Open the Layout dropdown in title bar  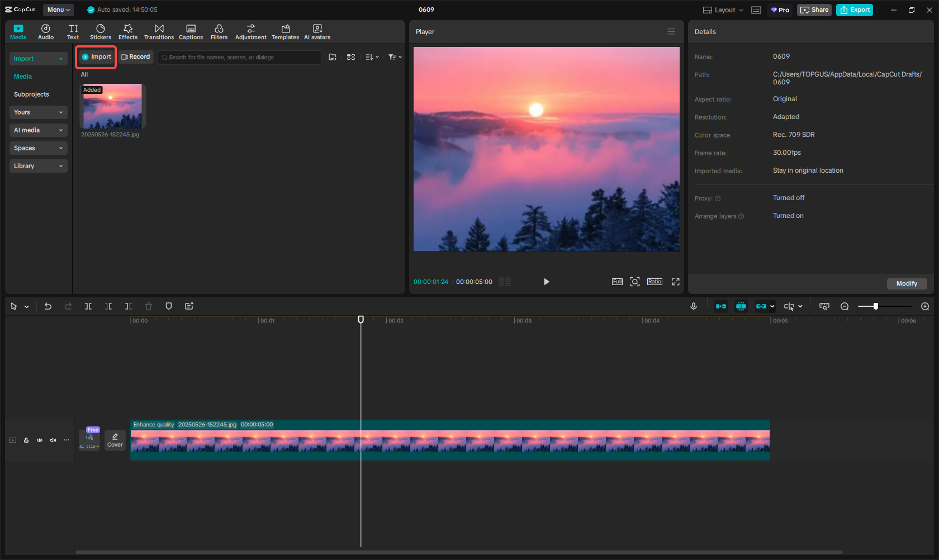723,10
